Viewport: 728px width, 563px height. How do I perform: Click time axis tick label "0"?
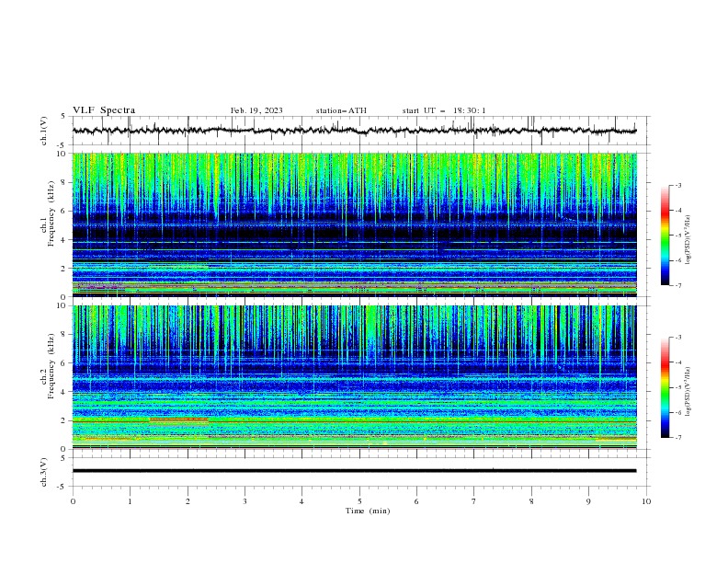(73, 501)
